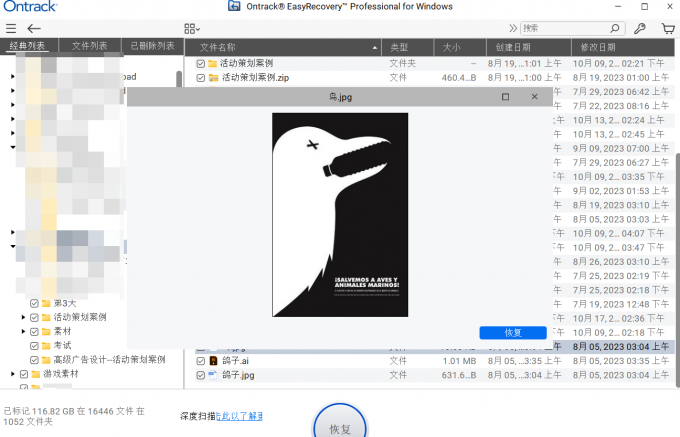Click the 1.01 MB size cell
Image resolution: width=680 pixels, height=437 pixels.
pos(459,361)
